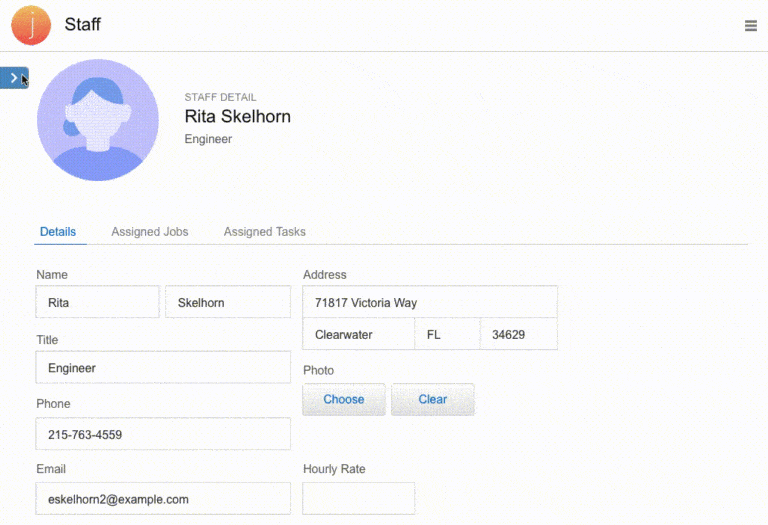Screen dimensions: 768x525
Task: Click the empty Hourly Rate field
Action: tap(358, 499)
